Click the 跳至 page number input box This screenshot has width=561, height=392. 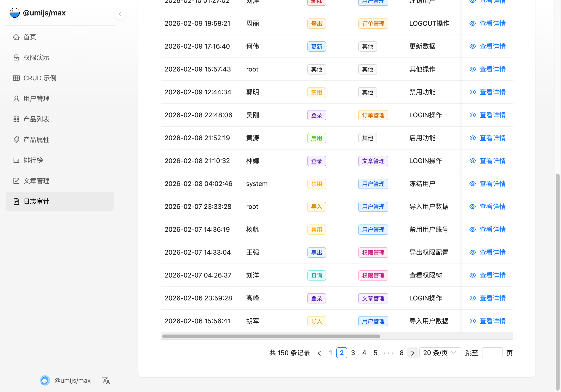point(492,353)
